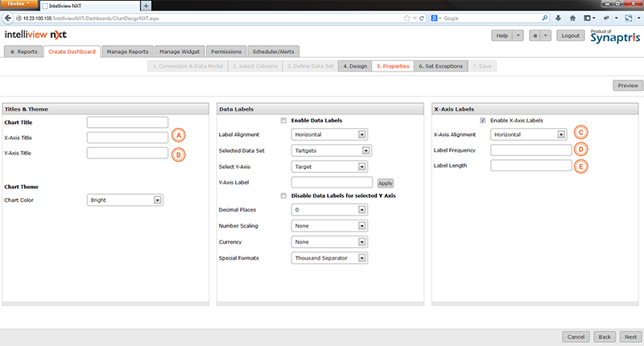Enable Data Labels checkbox
This screenshot has width=644, height=346.
click(283, 121)
